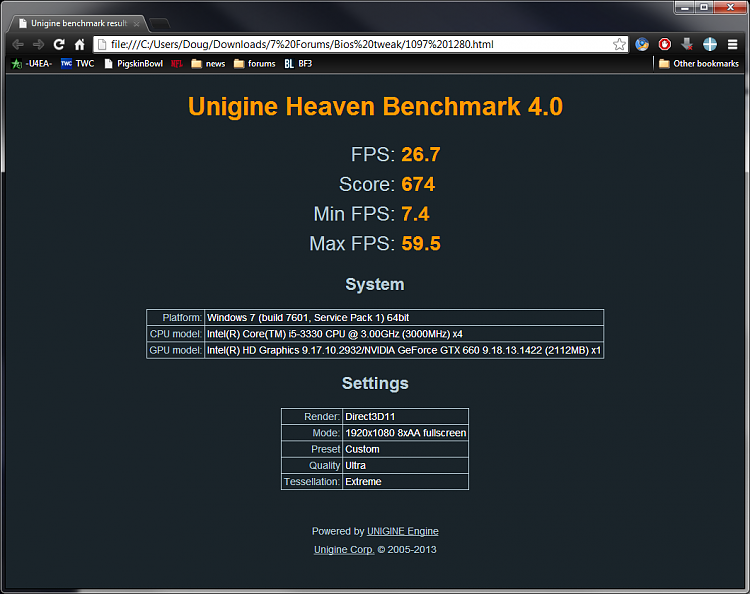This screenshot has height=594, width=750.
Task: Click the System section heading
Action: 375,284
